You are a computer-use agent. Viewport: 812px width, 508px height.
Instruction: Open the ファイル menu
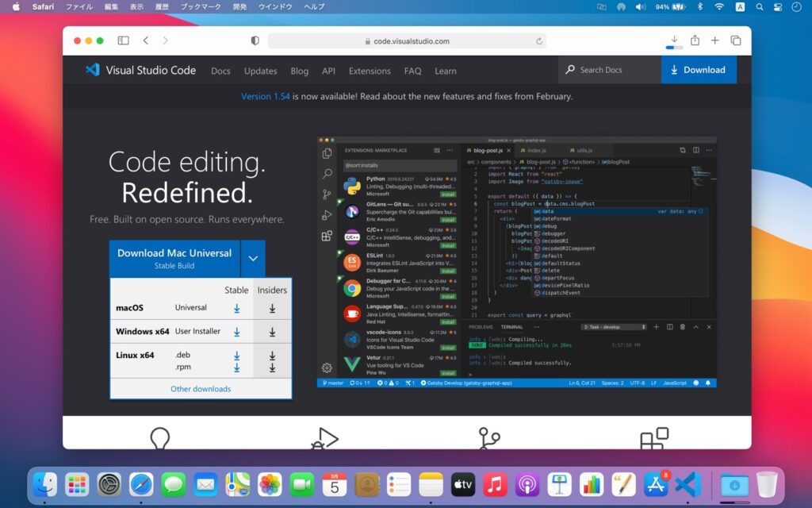pos(79,6)
